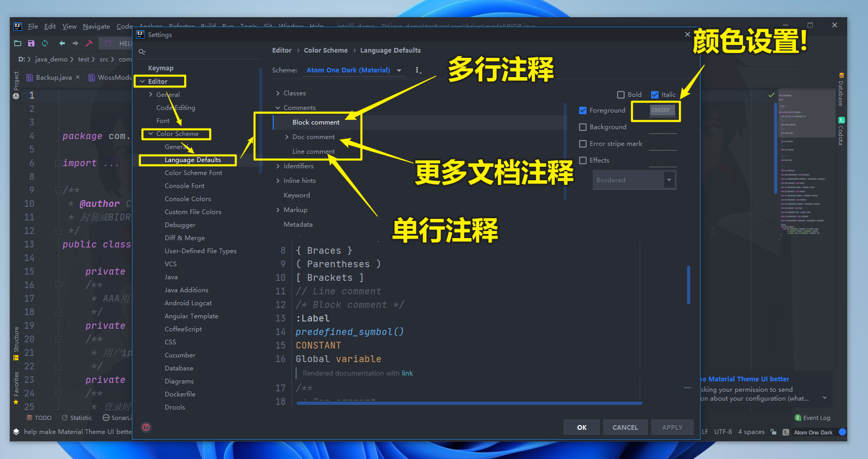This screenshot has width=868, height=459.
Task: Open the Navigate menu
Action: point(96,27)
